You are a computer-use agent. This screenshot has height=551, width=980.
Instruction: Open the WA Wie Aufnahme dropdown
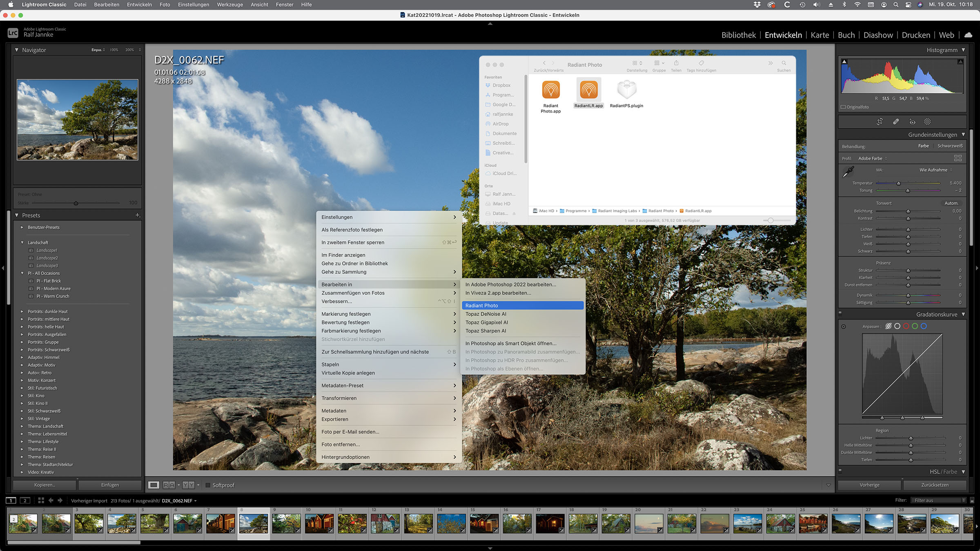pos(935,170)
